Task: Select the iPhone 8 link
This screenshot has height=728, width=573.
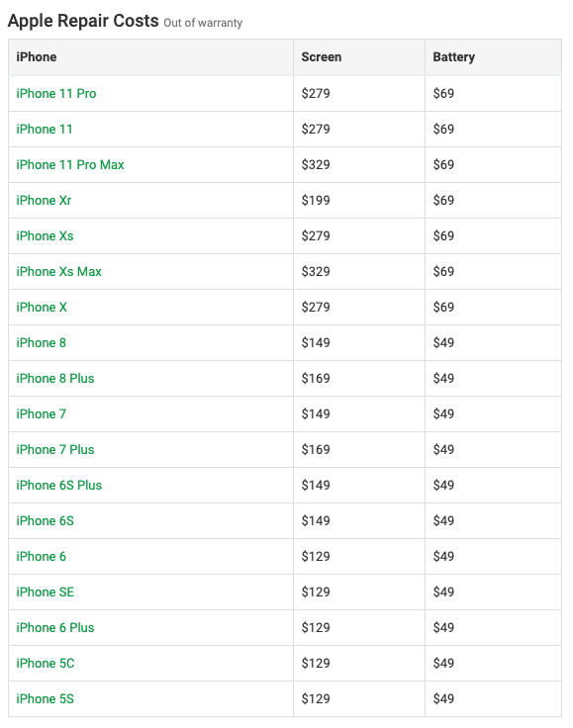Action: [x=42, y=342]
